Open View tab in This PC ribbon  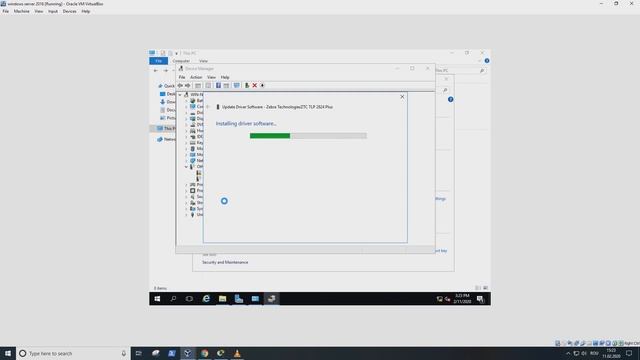[x=203, y=61]
